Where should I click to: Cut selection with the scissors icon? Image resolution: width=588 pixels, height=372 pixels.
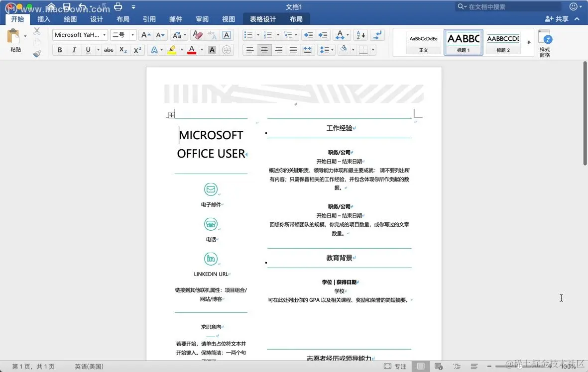(x=37, y=31)
